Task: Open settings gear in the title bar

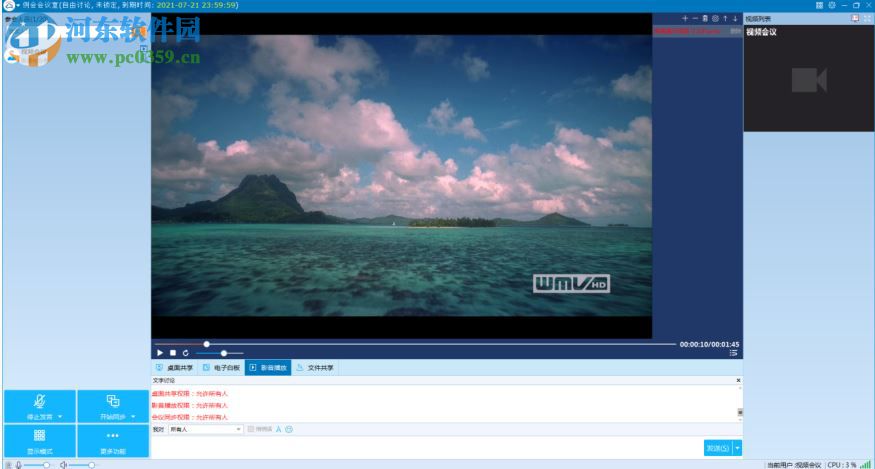Action: pyautogui.click(x=832, y=5)
